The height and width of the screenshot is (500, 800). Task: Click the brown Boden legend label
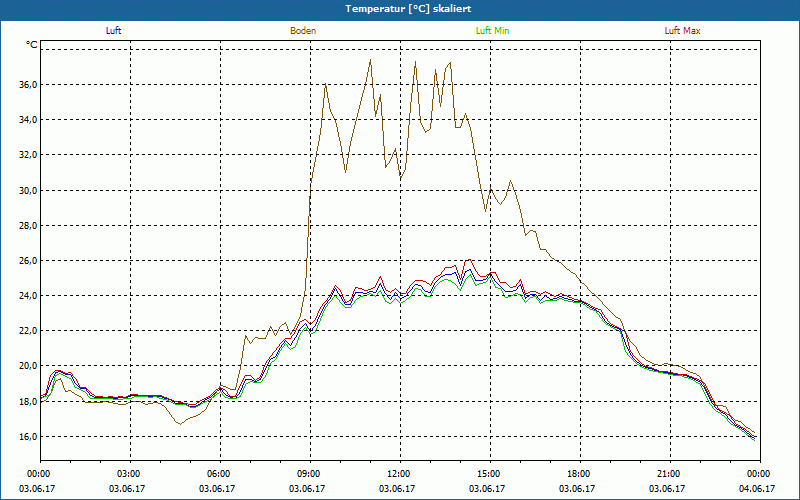pyautogui.click(x=303, y=31)
